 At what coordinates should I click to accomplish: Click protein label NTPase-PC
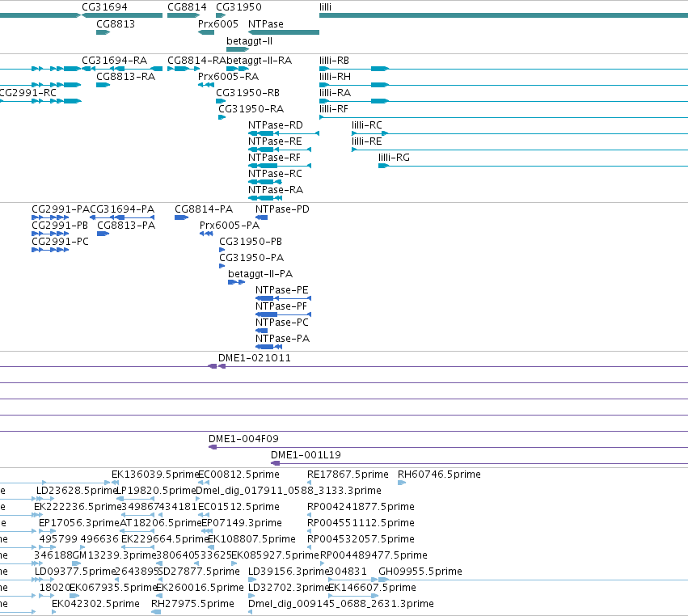281,323
